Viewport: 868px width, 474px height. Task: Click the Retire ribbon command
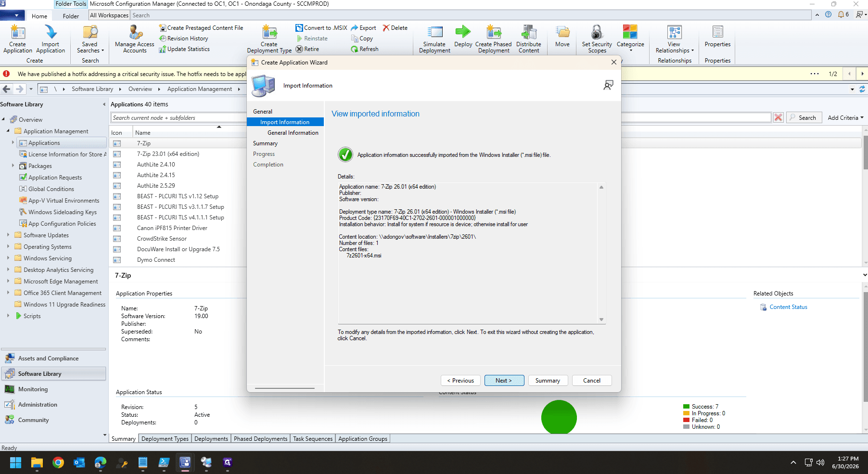[307, 49]
